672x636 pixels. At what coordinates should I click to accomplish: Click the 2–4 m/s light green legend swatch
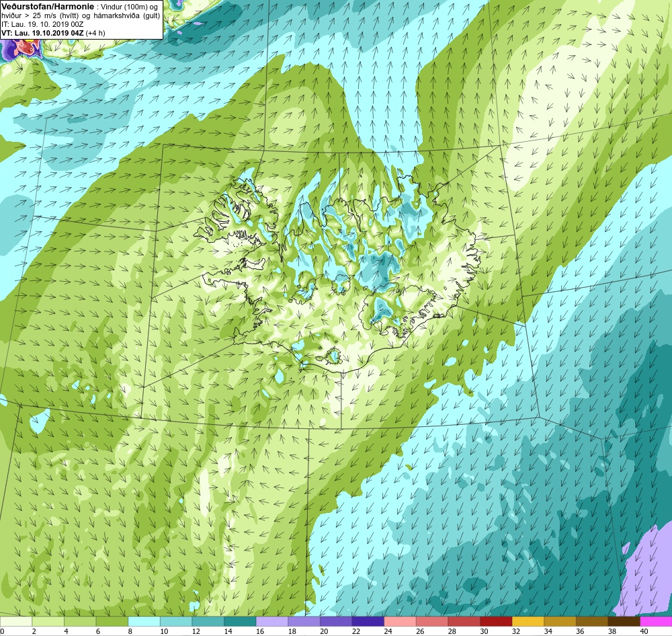pos(48,621)
